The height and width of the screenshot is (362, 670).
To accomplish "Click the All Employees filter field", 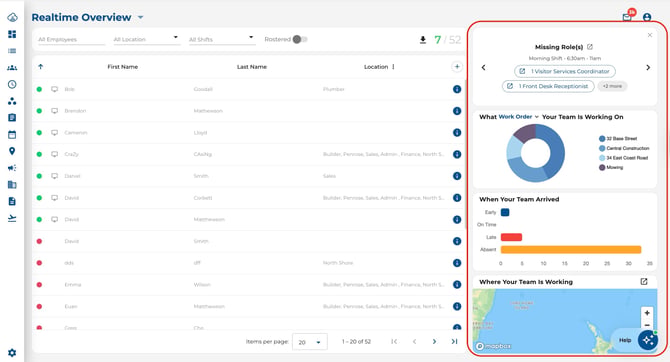I will pos(71,39).
